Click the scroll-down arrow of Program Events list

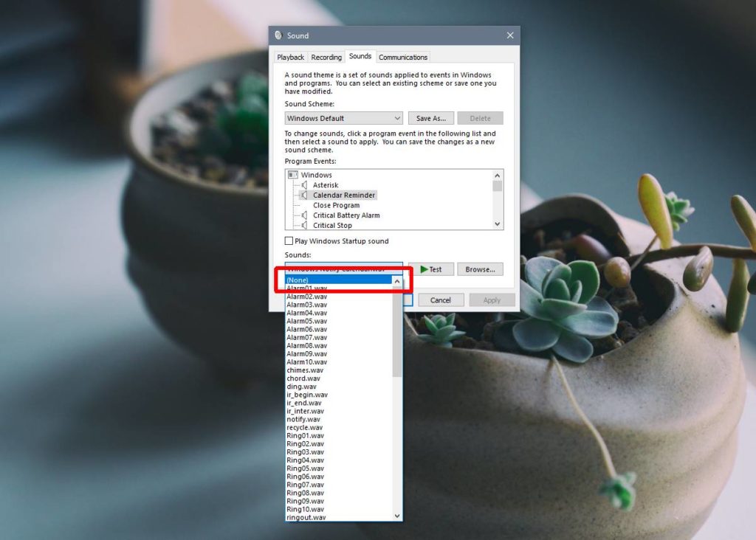coord(497,225)
